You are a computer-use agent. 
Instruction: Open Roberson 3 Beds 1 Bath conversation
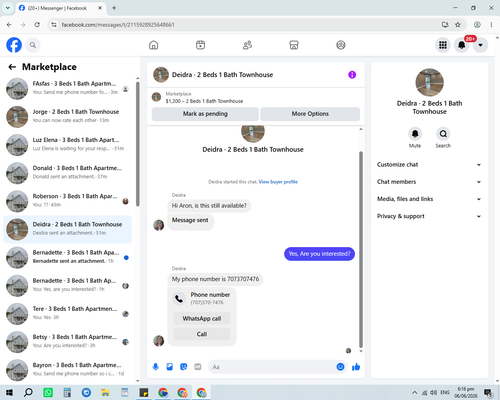point(67,201)
